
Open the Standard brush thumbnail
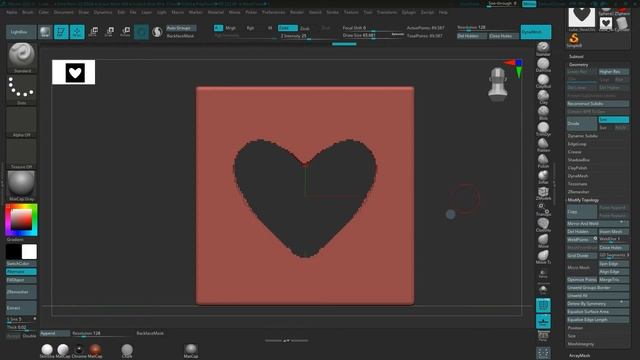(x=22, y=57)
